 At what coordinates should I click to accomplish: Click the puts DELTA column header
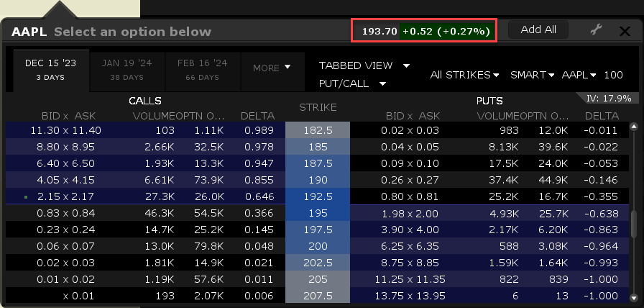click(x=602, y=117)
